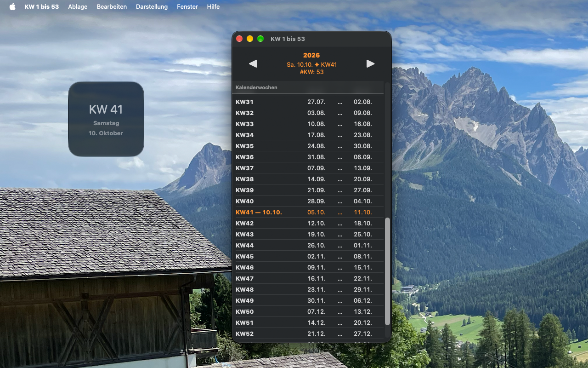Screen dimensions: 588x368
Task: Click the #KW: 53 label
Action: (x=311, y=72)
